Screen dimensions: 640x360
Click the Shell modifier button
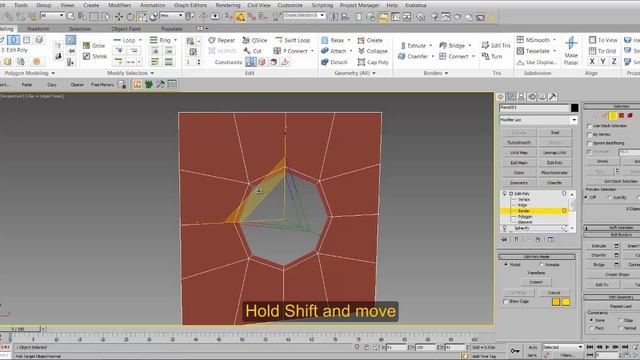tap(554, 132)
